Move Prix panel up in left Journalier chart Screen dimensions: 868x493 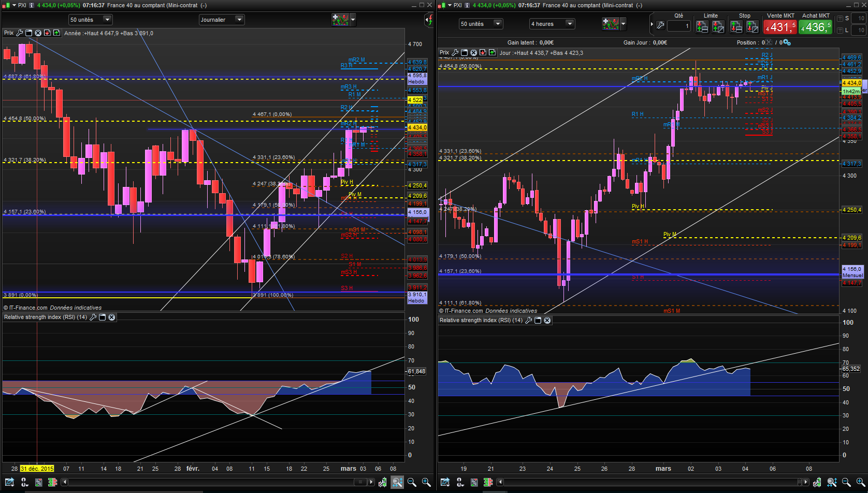click(x=56, y=33)
